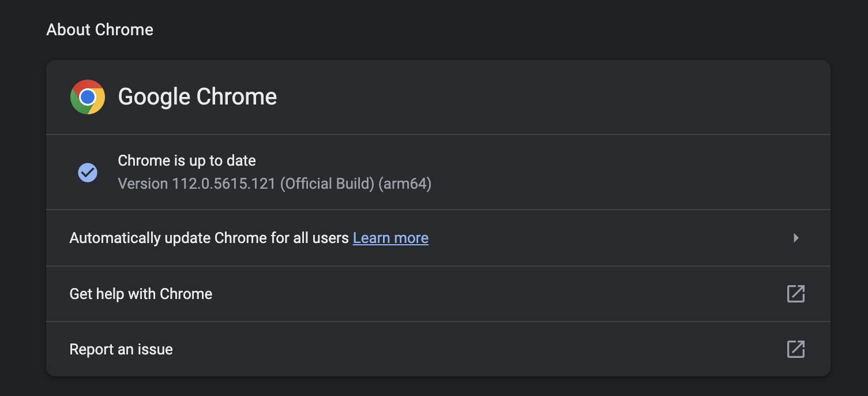Click the Chrome is up to date status

(186, 160)
